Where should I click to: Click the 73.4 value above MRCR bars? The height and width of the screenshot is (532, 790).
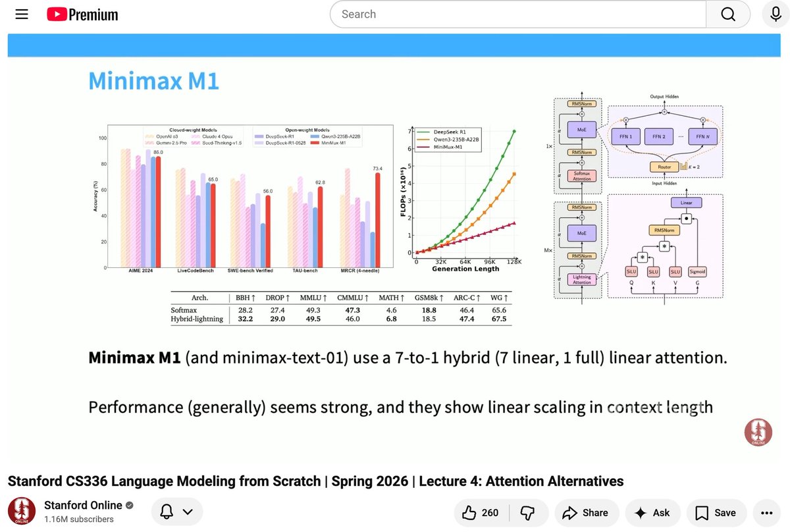[x=377, y=169]
